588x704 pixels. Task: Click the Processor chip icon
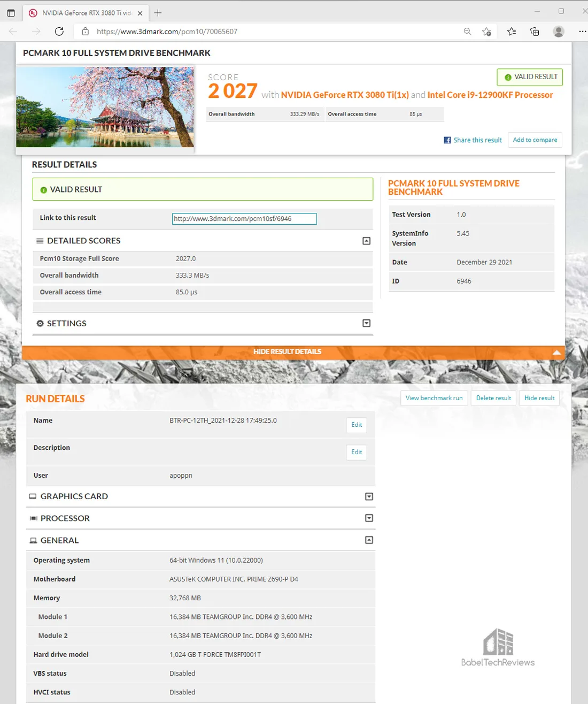pos(33,518)
